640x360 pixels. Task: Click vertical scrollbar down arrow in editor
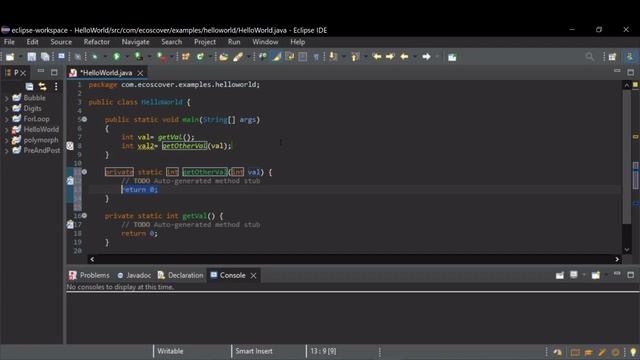(x=627, y=250)
